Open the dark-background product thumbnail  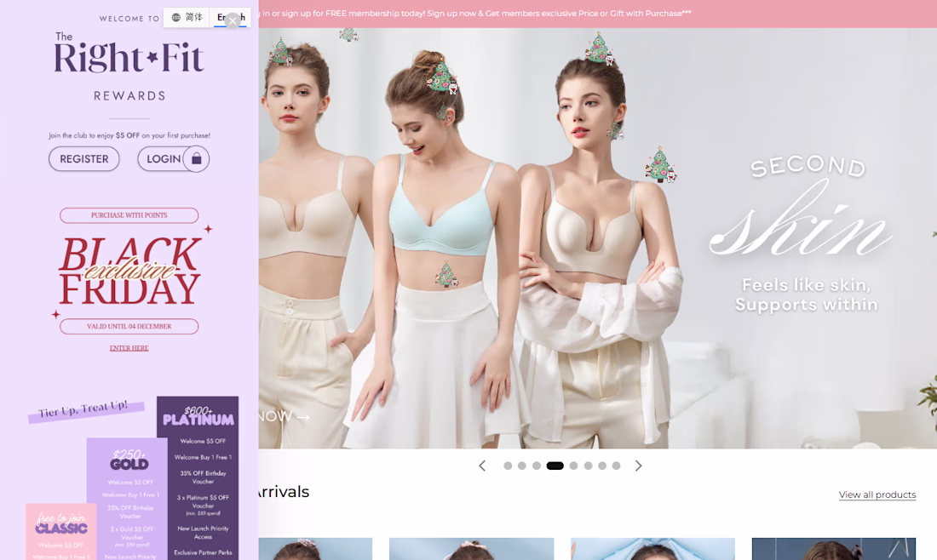tap(834, 549)
